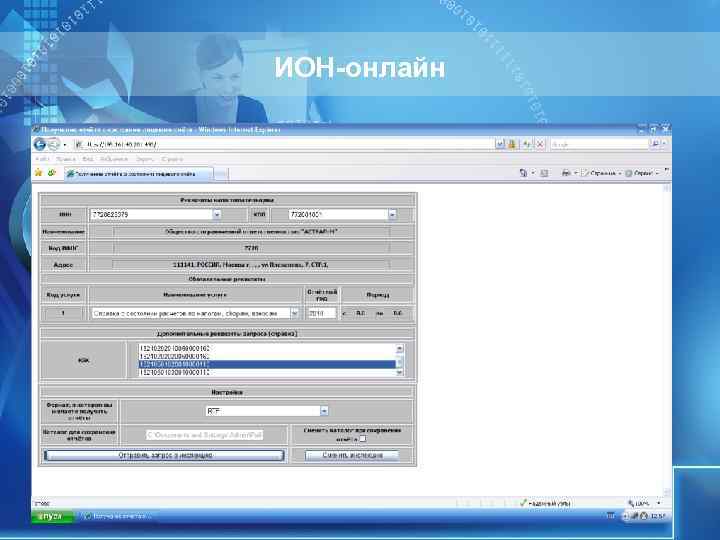Open the address bar dropdown arrow
The height and width of the screenshot is (540, 720).
500,145
